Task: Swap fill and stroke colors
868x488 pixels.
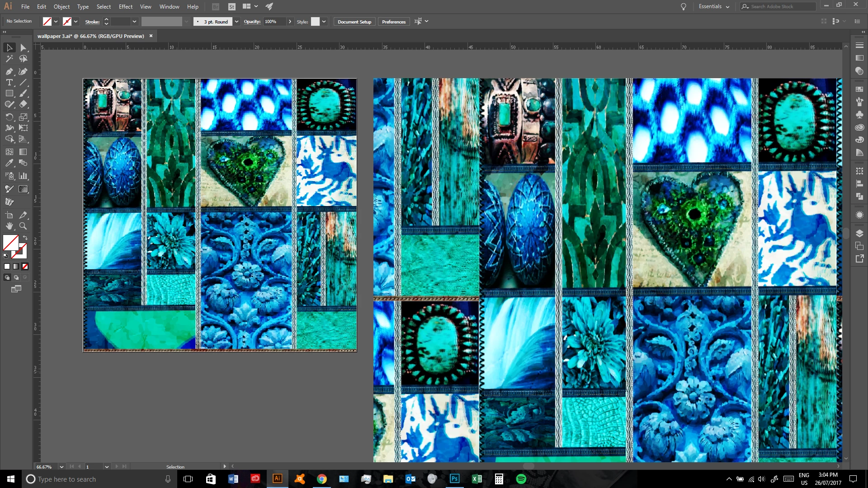Action: tap(26, 238)
